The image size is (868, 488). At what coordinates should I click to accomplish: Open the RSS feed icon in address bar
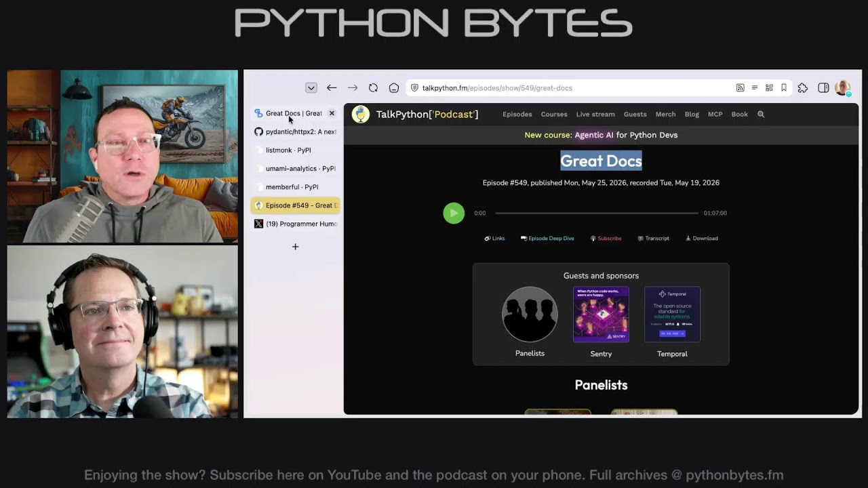740,87
